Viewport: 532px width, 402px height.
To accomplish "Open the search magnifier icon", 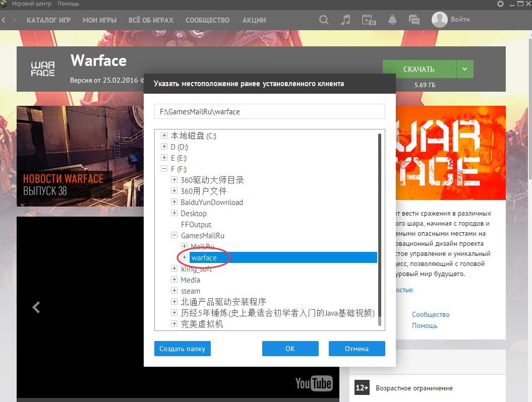I will [324, 20].
